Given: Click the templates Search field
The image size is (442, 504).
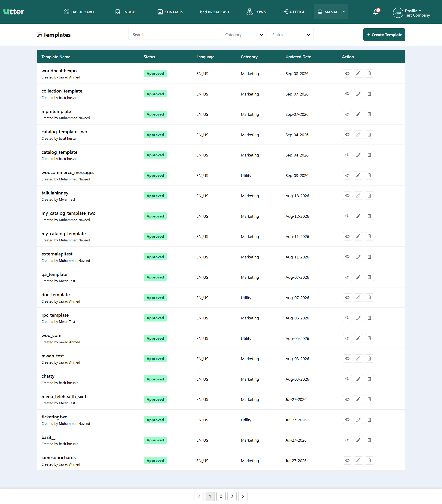Looking at the screenshot, I should (174, 35).
